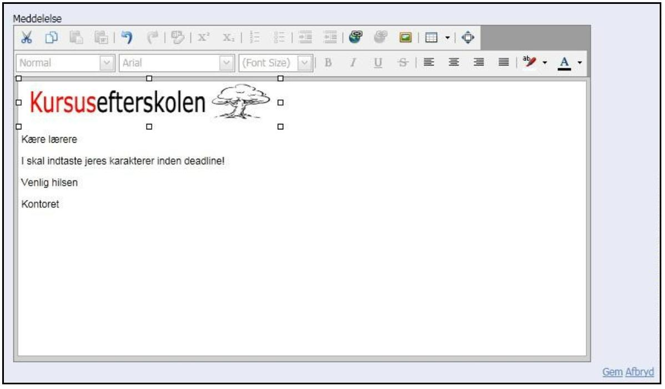Click the Cut scissors icon
Image resolution: width=665 pixels, height=389 pixels.
(x=26, y=38)
